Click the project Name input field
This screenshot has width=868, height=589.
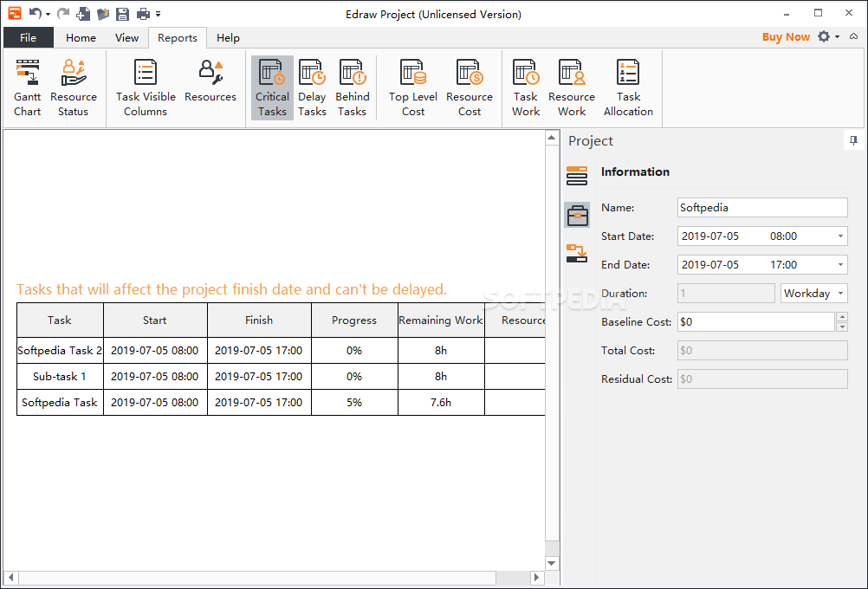(762, 208)
